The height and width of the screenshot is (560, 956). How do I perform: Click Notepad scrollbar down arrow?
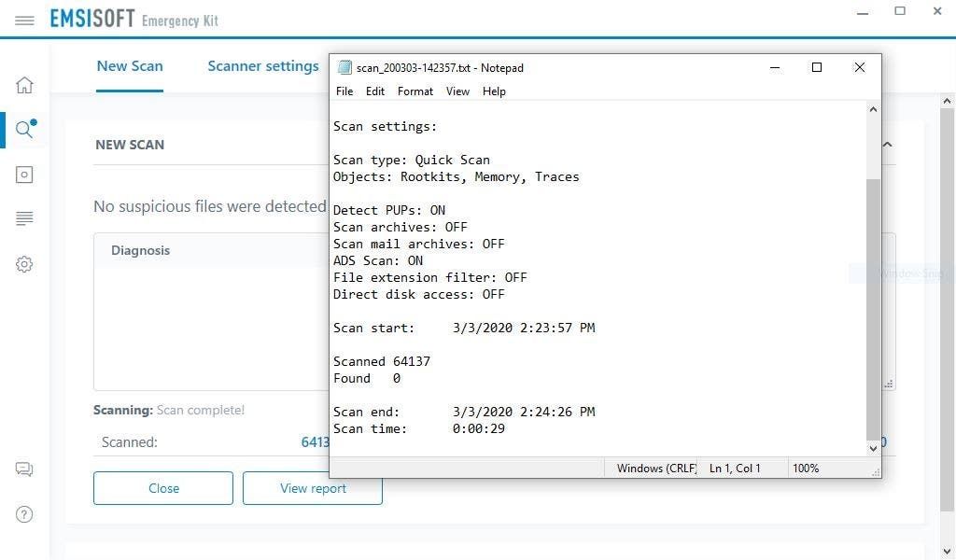pos(873,449)
